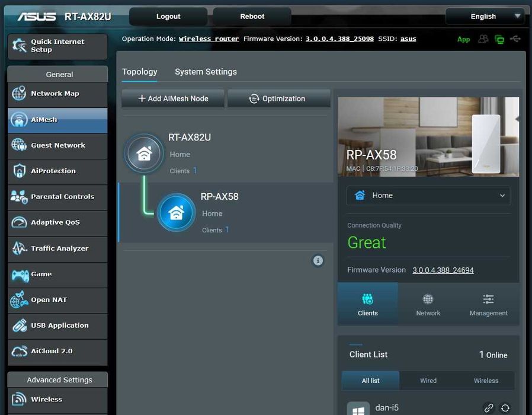Click the AiMesh sidebar icon

click(x=19, y=120)
